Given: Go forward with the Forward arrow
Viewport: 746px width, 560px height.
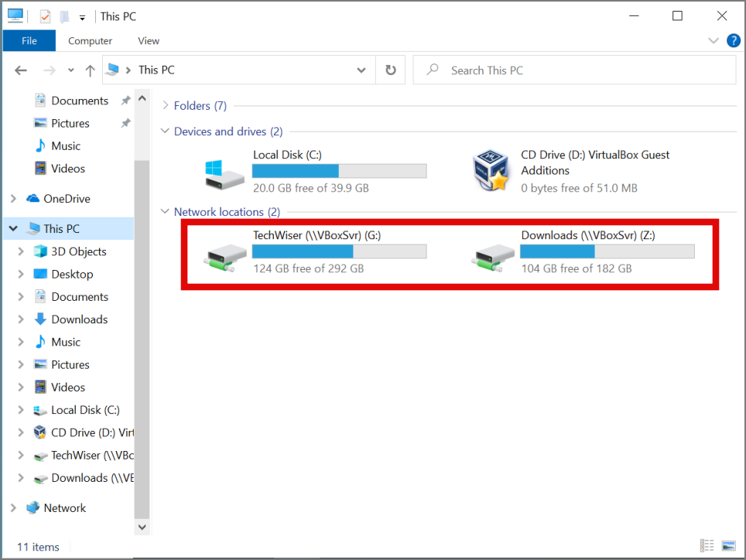Looking at the screenshot, I should (x=49, y=70).
